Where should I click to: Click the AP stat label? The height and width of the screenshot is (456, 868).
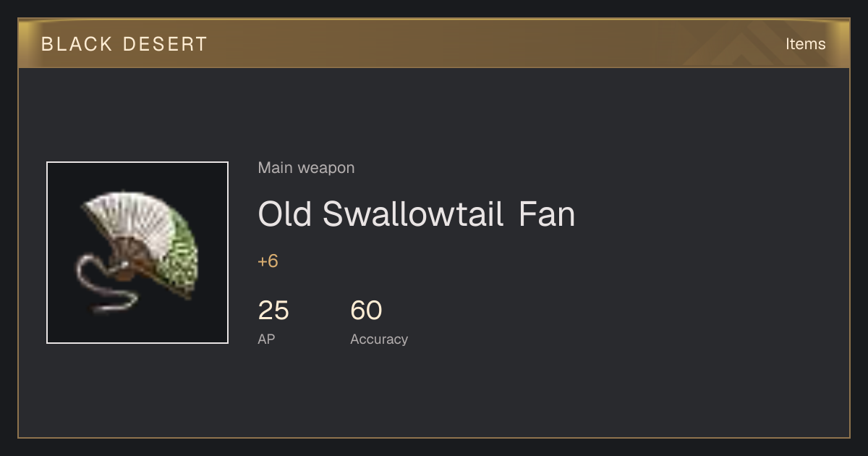point(266,339)
